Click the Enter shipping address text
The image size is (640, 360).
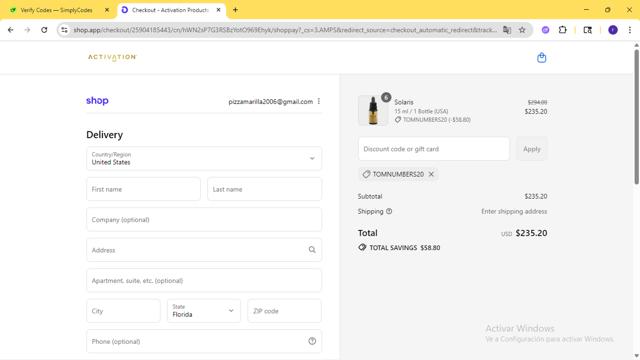[514, 211]
